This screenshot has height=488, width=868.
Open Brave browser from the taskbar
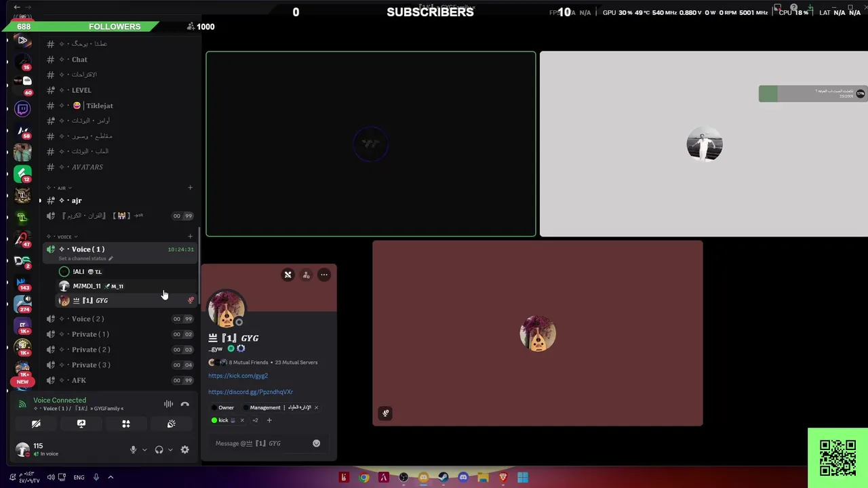pyautogui.click(x=503, y=477)
